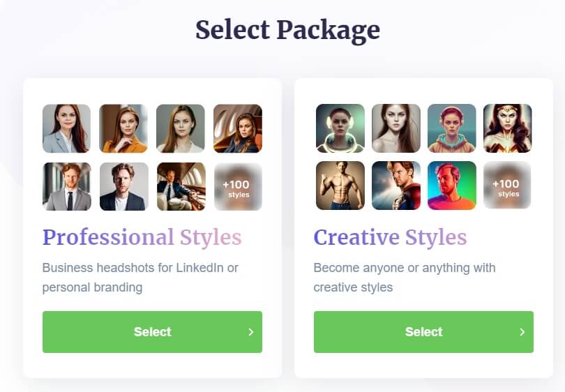This screenshot has width=565, height=392.
Task: Open the gray blazer woman headshot thumbnail
Action: pos(67,128)
